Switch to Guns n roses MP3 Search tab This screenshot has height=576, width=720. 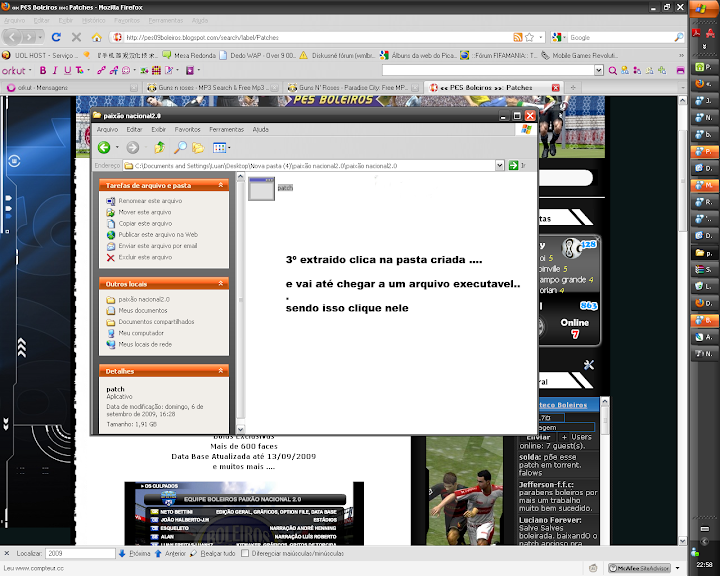(212, 88)
